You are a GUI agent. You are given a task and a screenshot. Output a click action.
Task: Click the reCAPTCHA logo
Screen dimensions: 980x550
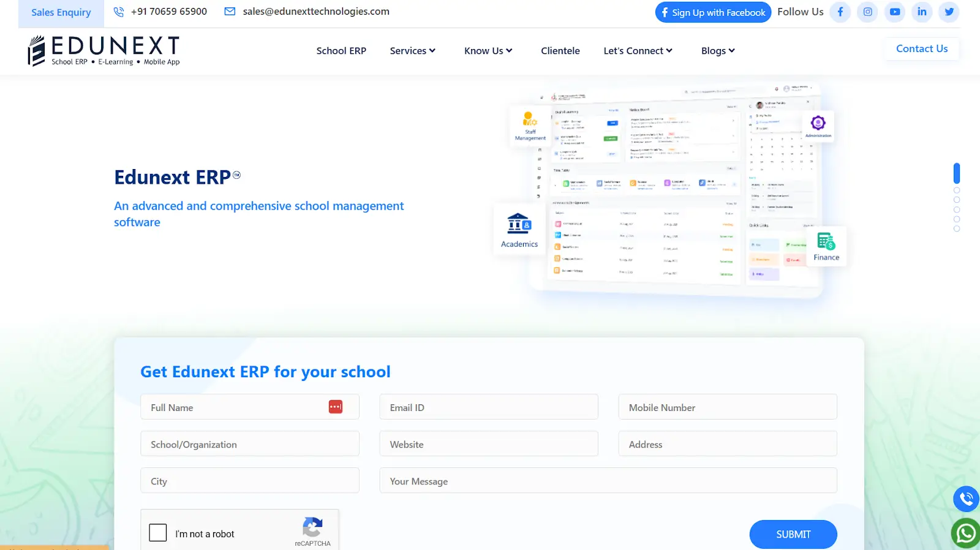click(x=312, y=527)
